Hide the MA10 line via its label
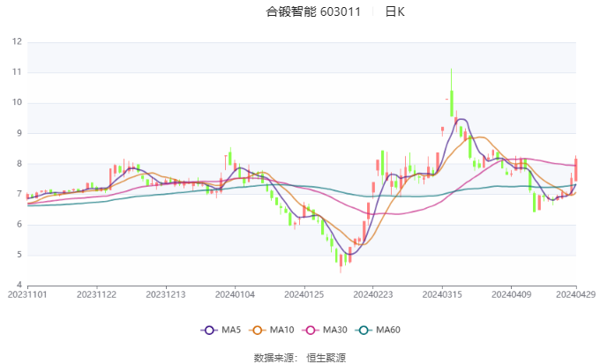 click(281, 330)
